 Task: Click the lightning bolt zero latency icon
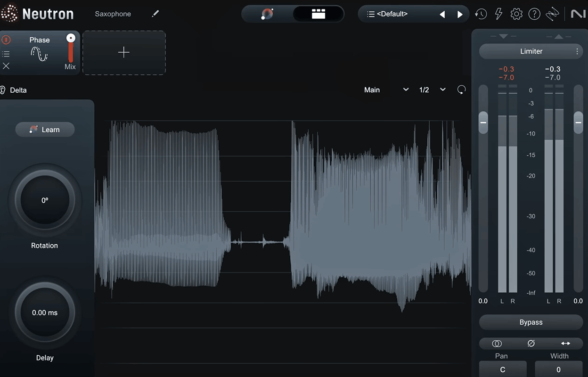(x=498, y=14)
